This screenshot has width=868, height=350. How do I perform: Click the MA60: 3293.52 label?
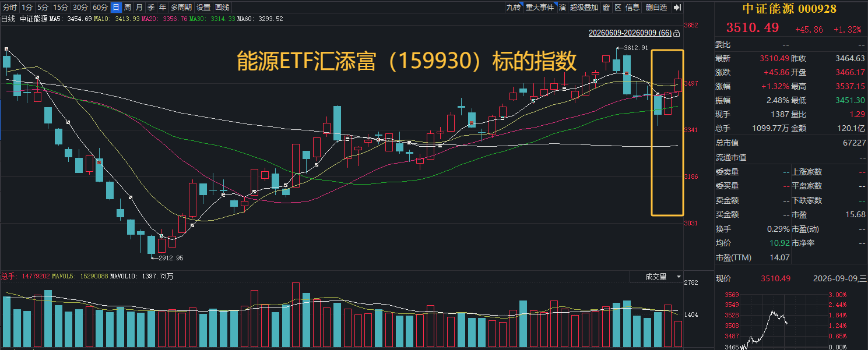pyautogui.click(x=261, y=19)
